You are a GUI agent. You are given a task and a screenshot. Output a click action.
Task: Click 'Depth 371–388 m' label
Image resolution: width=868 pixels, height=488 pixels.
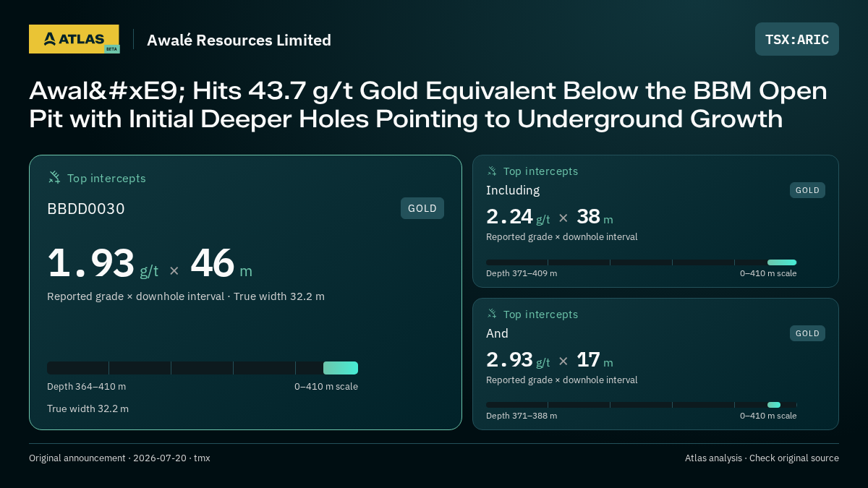522,416
